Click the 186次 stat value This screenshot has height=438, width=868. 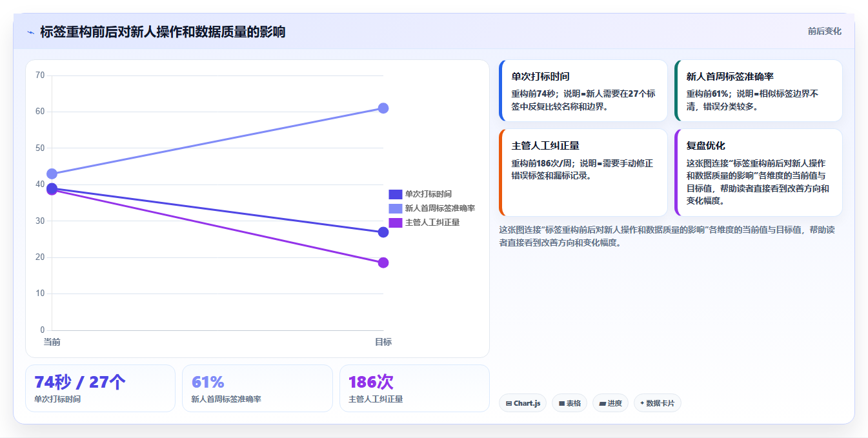371,382
